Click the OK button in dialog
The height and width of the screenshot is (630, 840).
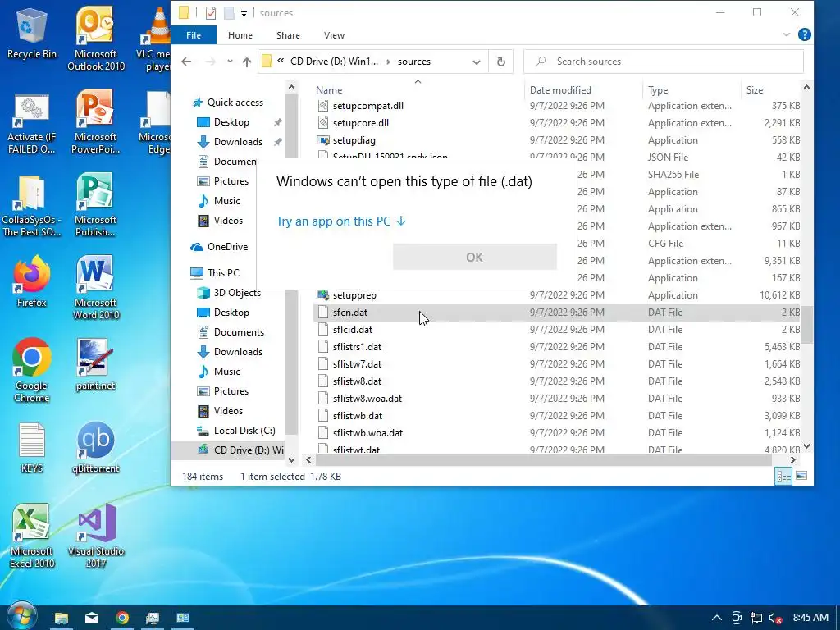point(475,257)
